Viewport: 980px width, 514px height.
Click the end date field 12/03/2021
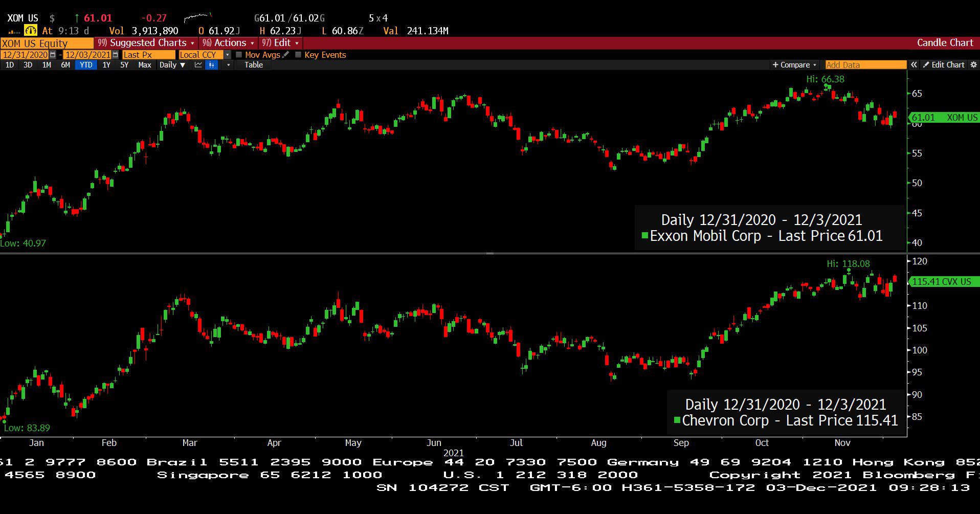coord(87,55)
